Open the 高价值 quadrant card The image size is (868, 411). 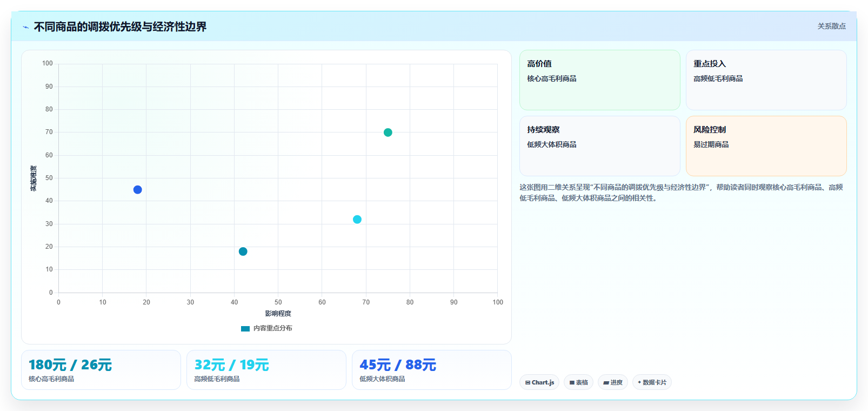600,80
